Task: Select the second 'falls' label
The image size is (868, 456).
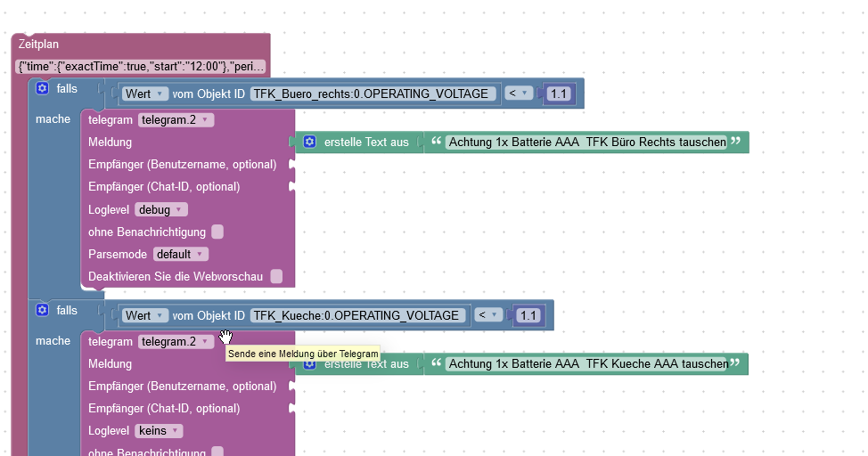Action: pyautogui.click(x=67, y=311)
